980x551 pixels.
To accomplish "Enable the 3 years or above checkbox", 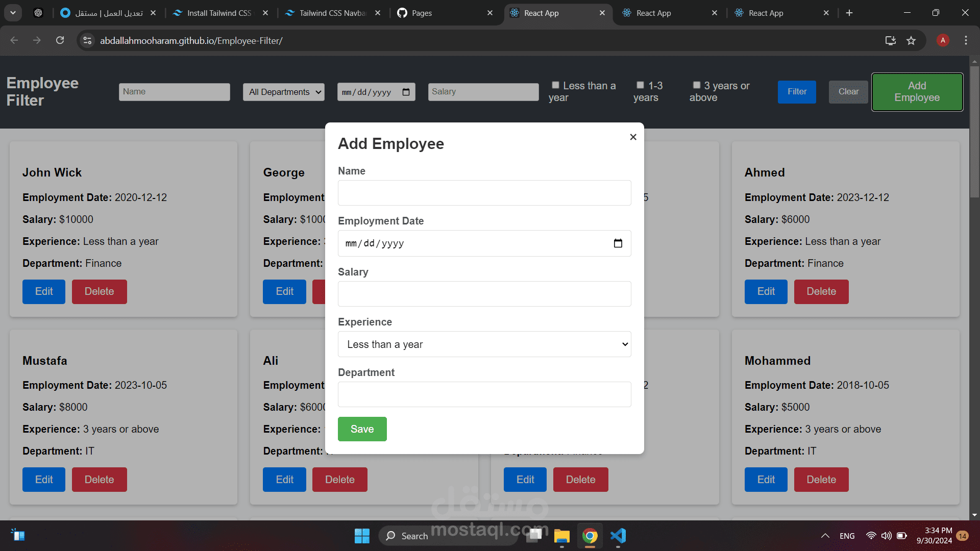I will [x=696, y=85].
